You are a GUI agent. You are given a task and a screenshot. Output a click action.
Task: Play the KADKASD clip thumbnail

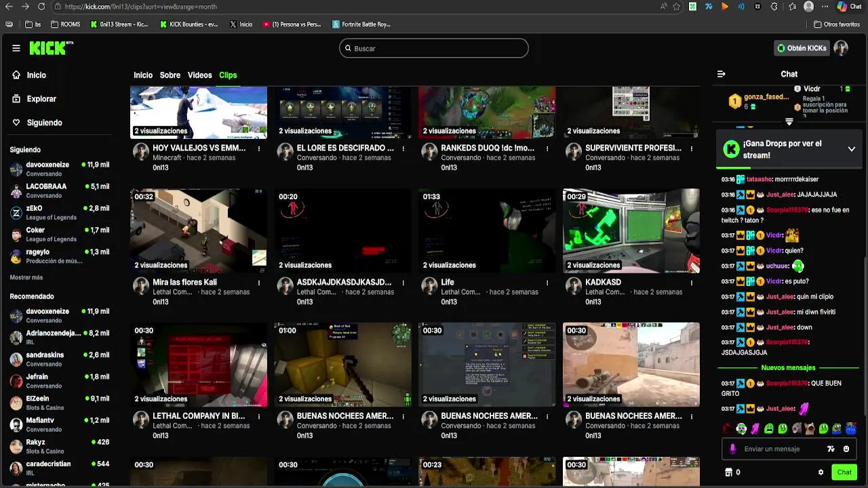[x=631, y=231]
